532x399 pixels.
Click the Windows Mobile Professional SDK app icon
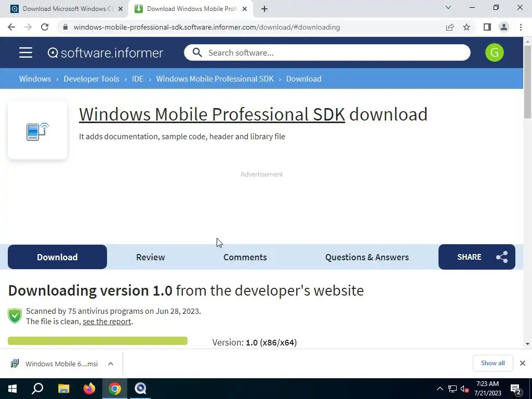coord(37,131)
